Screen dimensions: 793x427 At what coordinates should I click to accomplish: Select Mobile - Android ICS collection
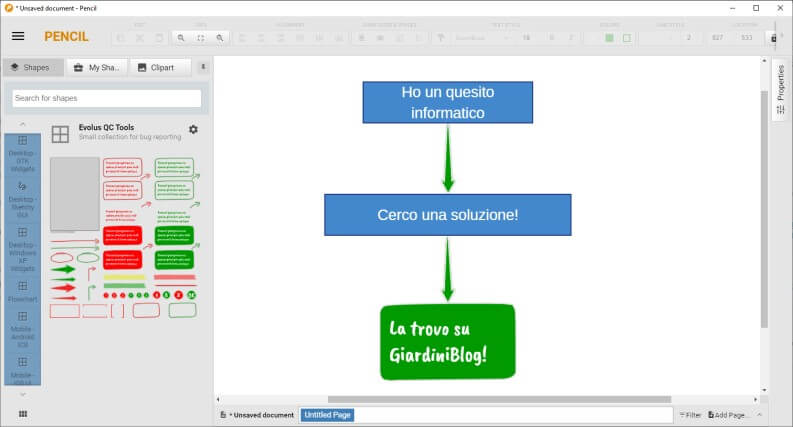(x=22, y=329)
